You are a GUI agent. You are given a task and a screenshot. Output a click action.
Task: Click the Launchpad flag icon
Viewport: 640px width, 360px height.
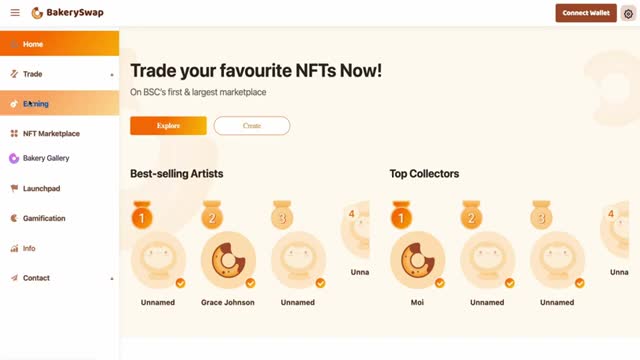(14, 188)
